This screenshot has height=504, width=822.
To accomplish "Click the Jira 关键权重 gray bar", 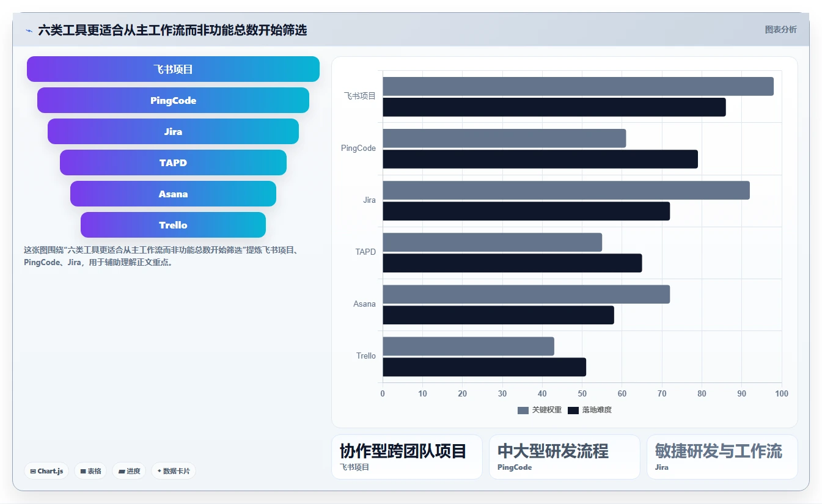I will [x=566, y=190].
